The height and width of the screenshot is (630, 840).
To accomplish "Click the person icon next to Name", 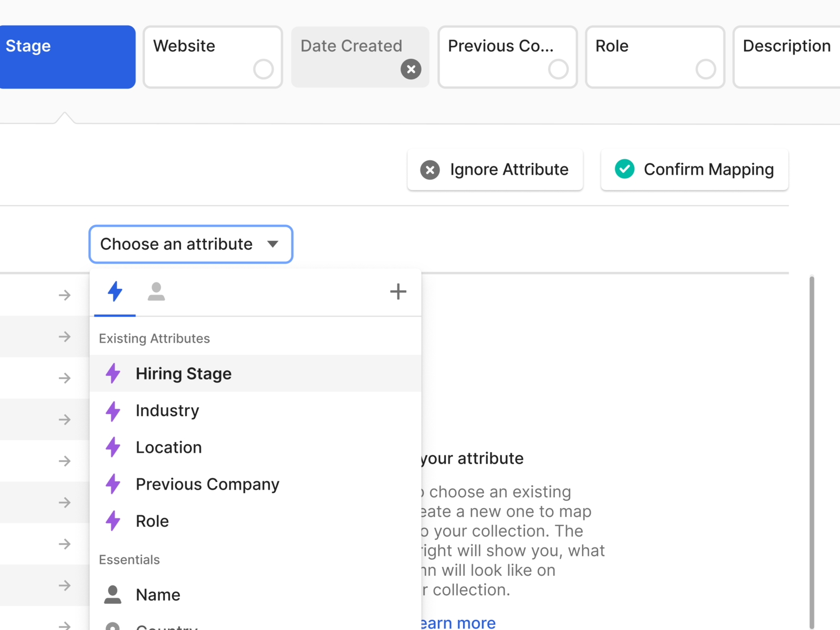I will tap(113, 594).
